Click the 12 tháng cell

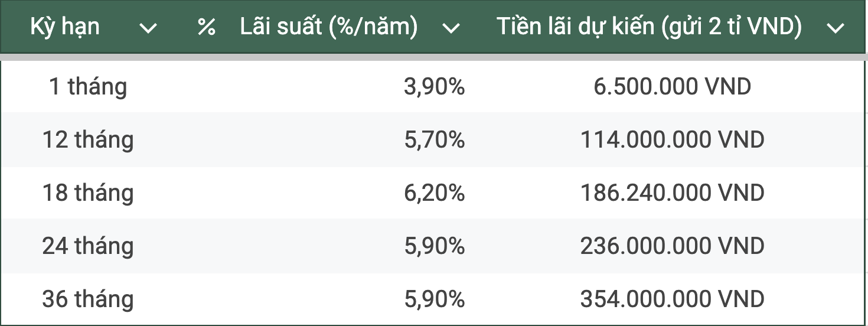click(x=88, y=140)
